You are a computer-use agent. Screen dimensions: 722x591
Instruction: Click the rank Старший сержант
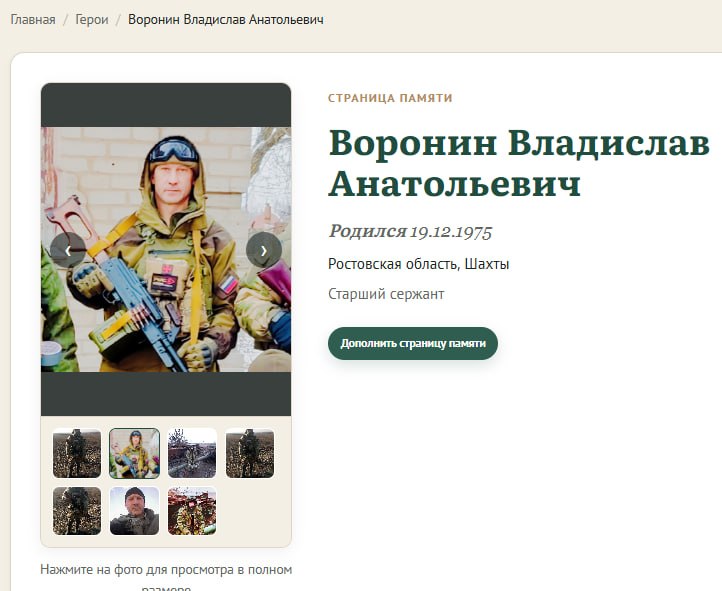[x=386, y=294]
